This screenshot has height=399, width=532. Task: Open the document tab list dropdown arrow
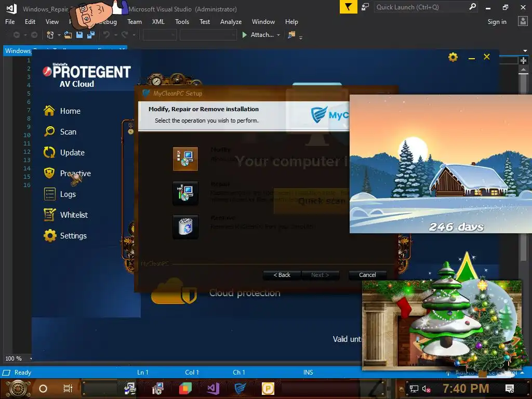click(x=525, y=51)
